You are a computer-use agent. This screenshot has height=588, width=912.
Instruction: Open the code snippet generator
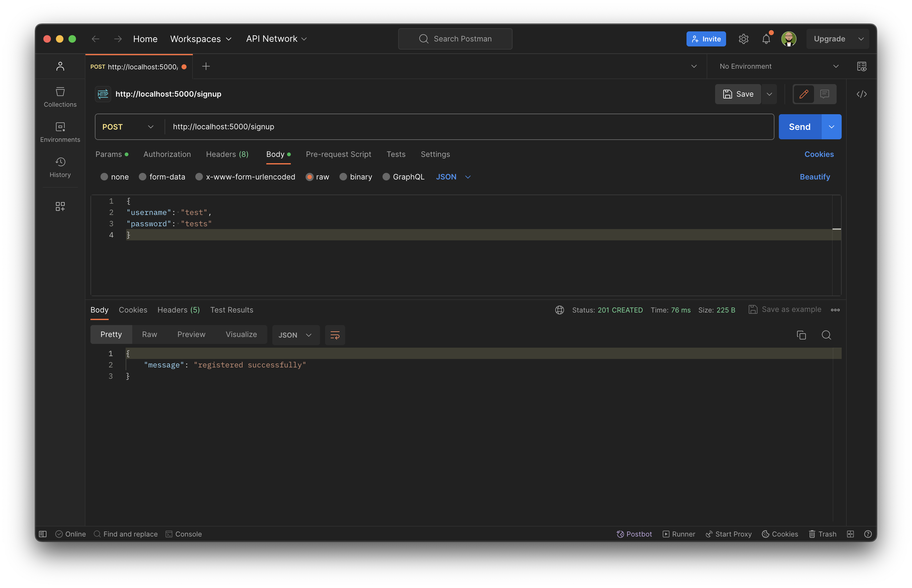861,94
